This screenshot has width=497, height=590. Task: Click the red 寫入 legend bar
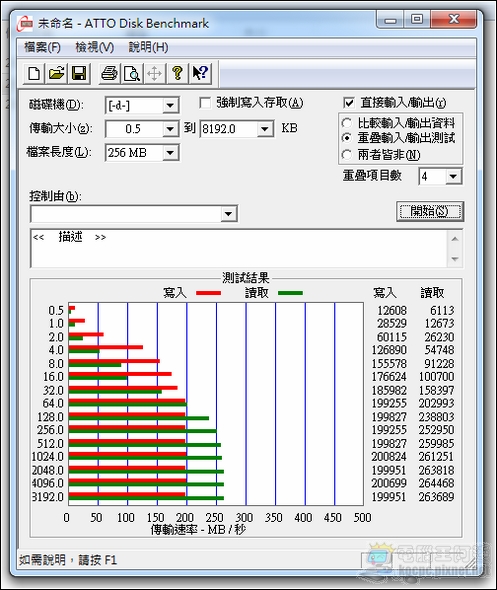point(208,293)
